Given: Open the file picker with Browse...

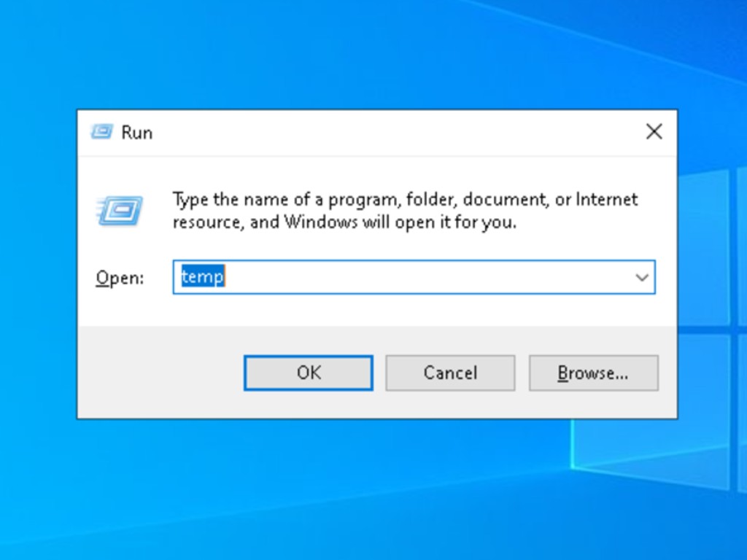Looking at the screenshot, I should [x=594, y=373].
